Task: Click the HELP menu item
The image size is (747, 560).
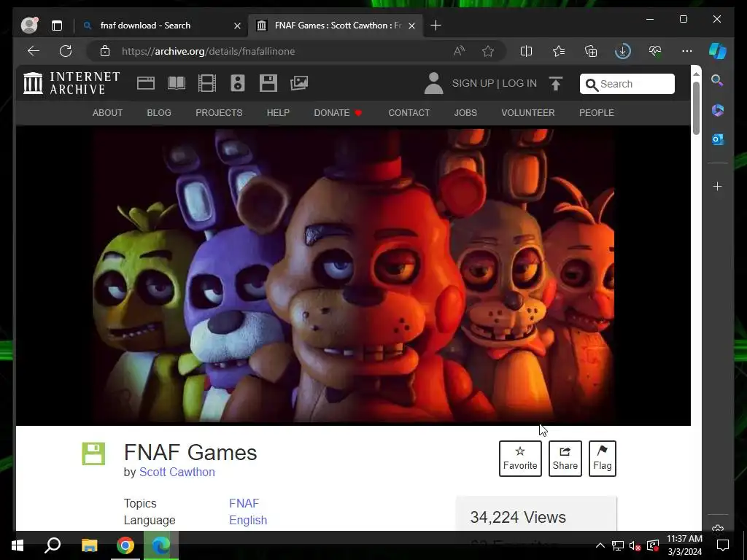Action: pyautogui.click(x=278, y=113)
